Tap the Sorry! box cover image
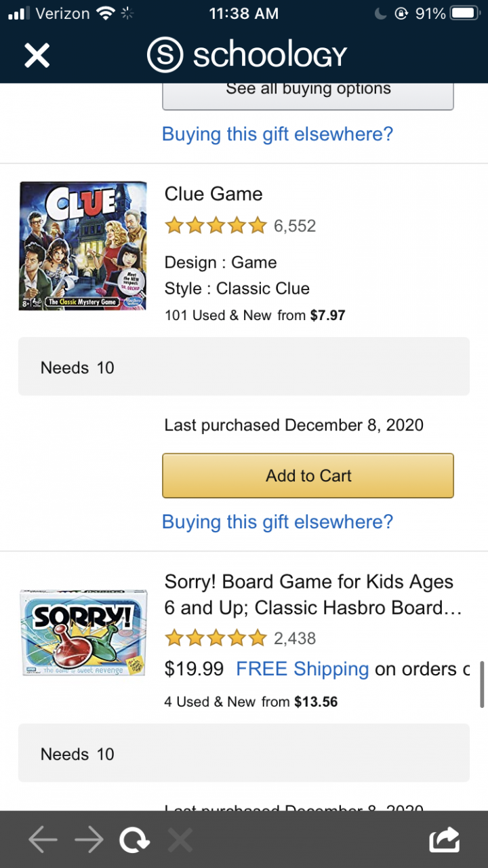 83,633
